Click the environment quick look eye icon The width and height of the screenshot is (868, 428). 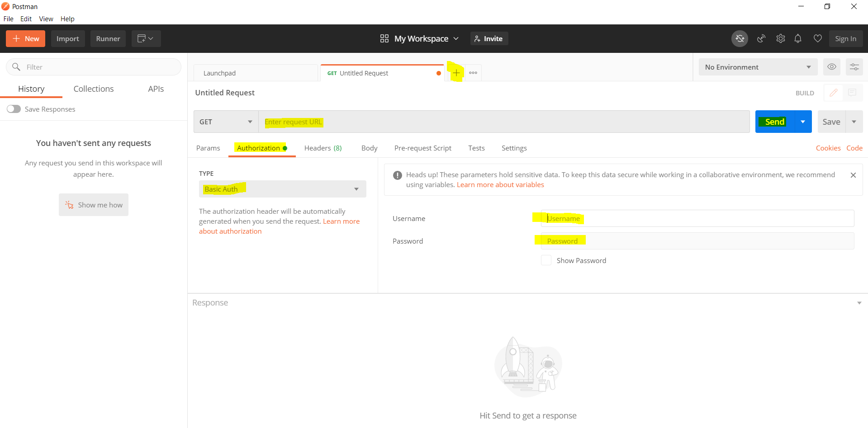point(831,67)
